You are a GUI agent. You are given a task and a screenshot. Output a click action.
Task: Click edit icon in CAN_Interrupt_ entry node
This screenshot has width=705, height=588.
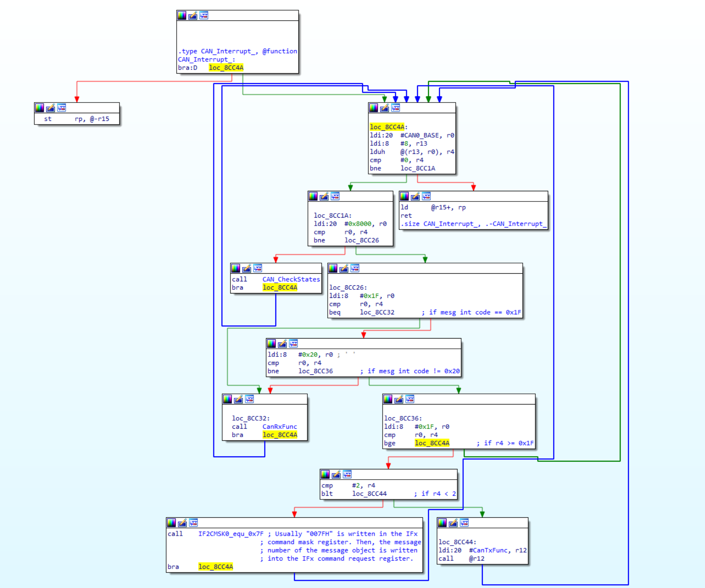(193, 15)
